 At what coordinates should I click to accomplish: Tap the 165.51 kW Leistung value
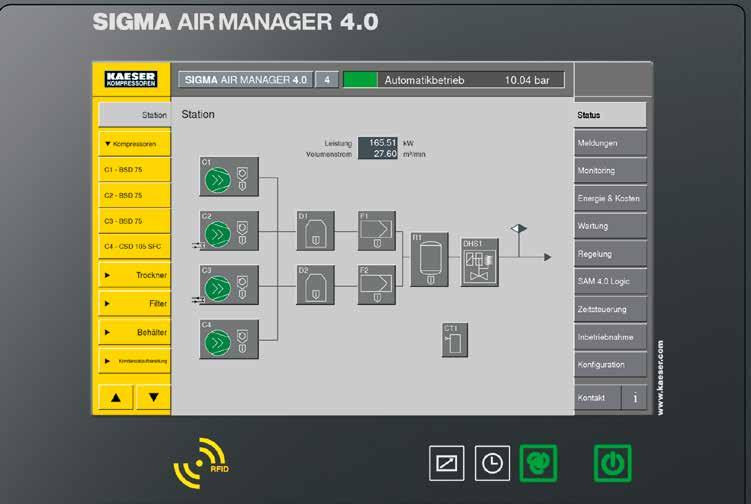point(378,143)
